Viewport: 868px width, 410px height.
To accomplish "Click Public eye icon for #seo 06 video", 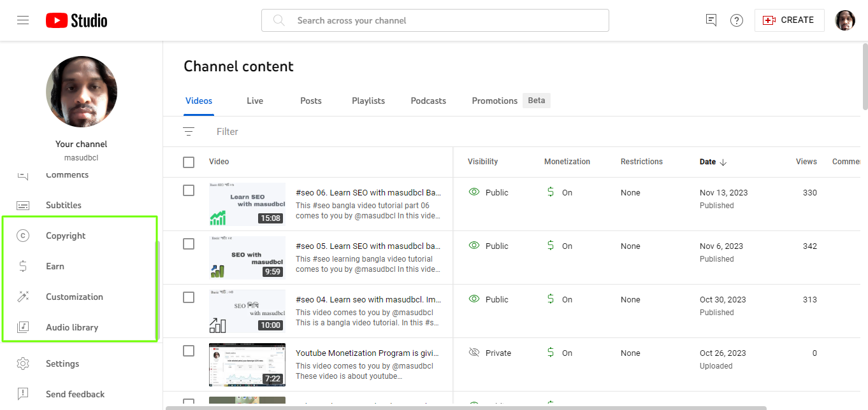I will pyautogui.click(x=474, y=192).
